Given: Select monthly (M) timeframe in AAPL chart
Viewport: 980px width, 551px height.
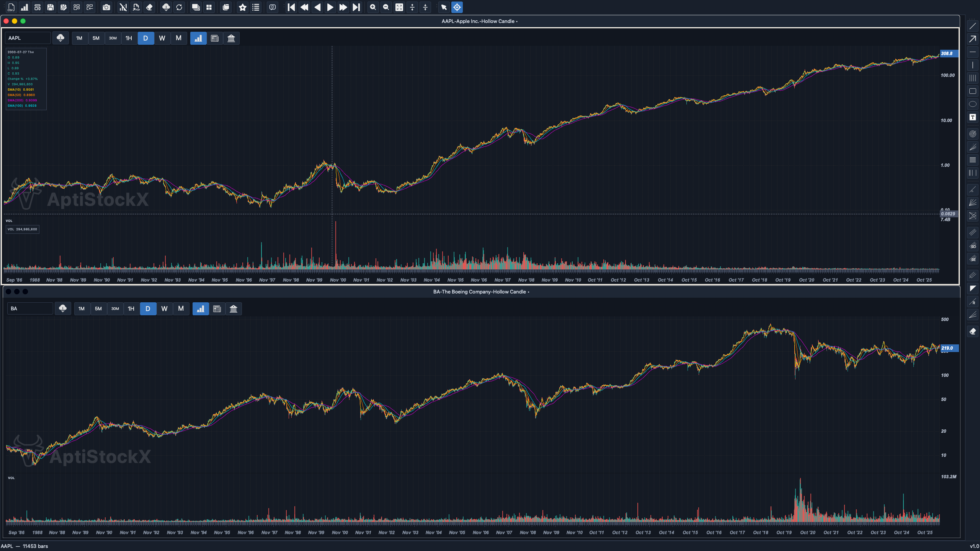Looking at the screenshot, I should (178, 38).
